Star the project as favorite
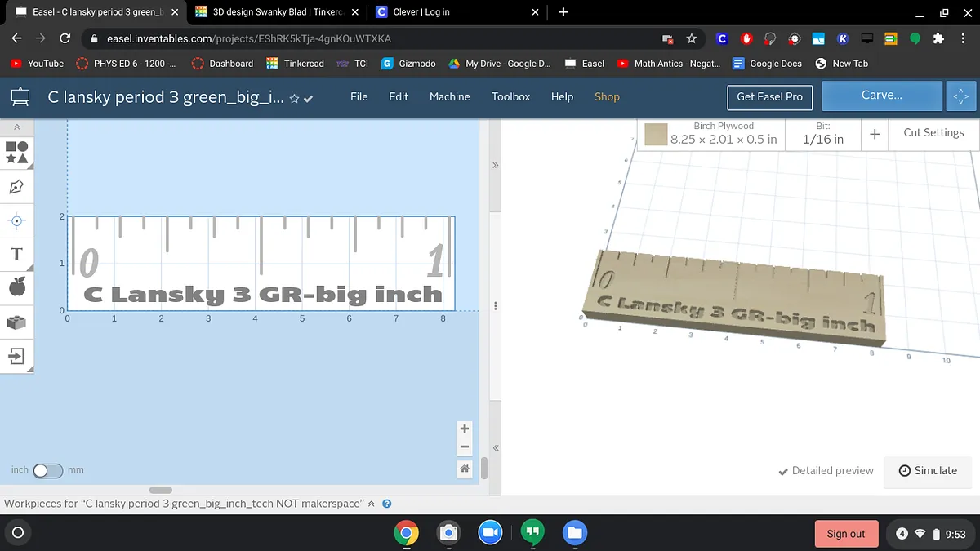Image resolution: width=980 pixels, height=551 pixels. (294, 99)
